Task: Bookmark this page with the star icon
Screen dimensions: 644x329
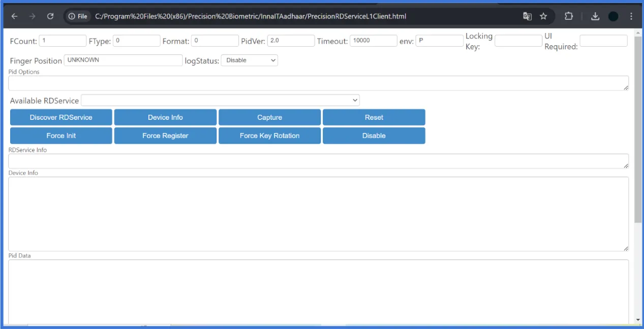Action: pos(543,16)
